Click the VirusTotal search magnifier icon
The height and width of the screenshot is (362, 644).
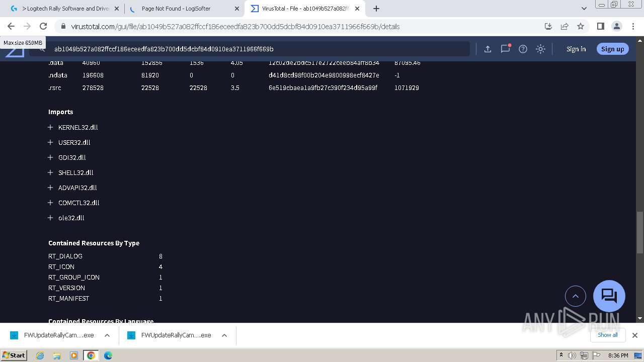point(42,49)
